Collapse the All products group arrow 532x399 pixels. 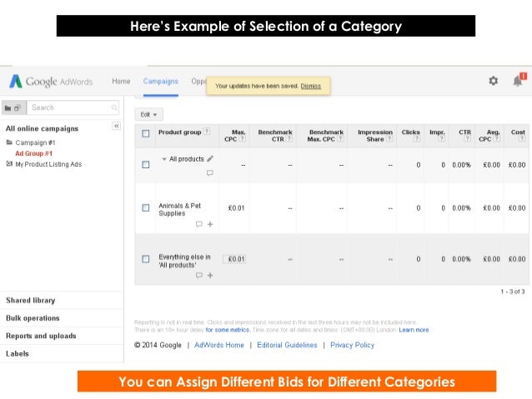tap(164, 159)
